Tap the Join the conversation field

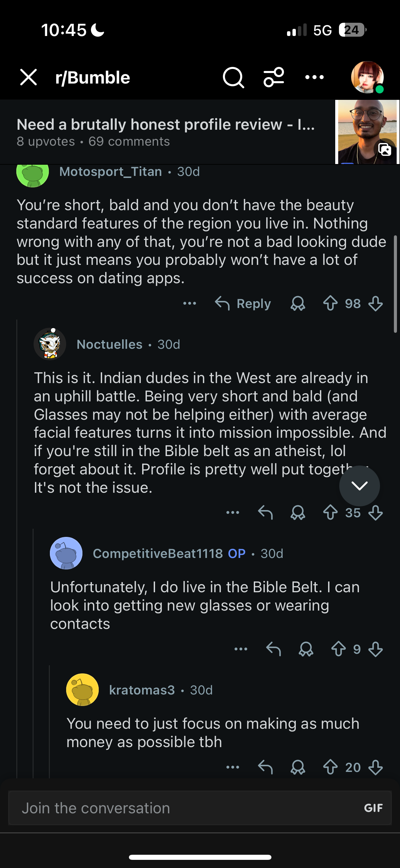click(183, 808)
